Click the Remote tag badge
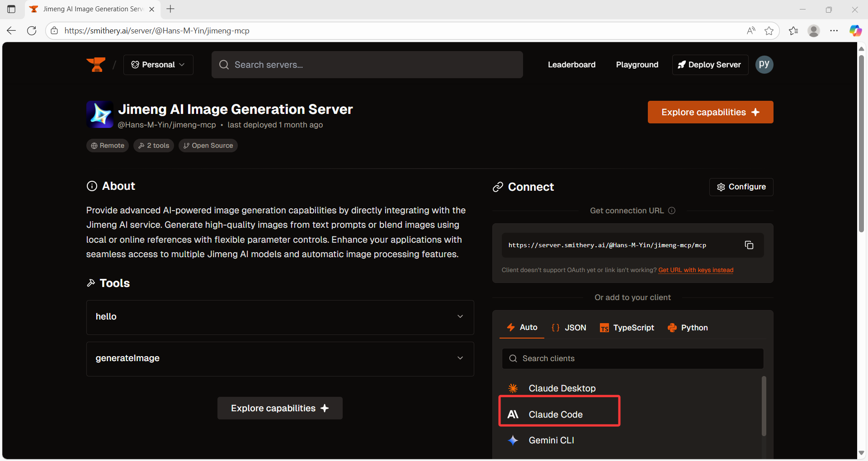Image resolution: width=868 pixels, height=461 pixels. [108, 146]
